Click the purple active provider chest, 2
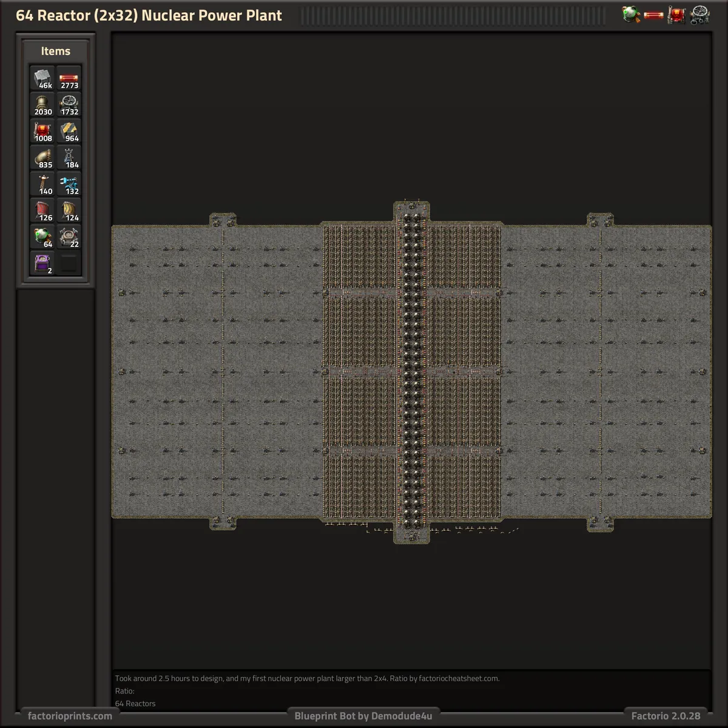Screen dimensions: 728x728 click(42, 264)
